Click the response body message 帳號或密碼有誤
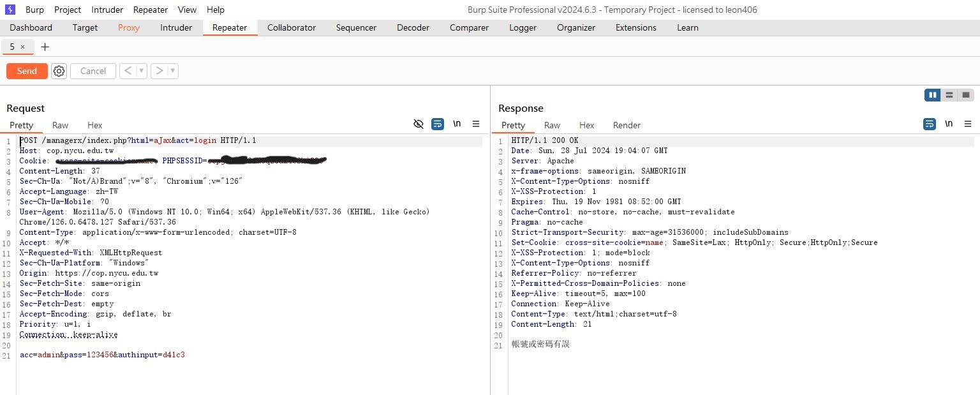Image resolution: width=980 pixels, height=395 pixels. pos(540,344)
